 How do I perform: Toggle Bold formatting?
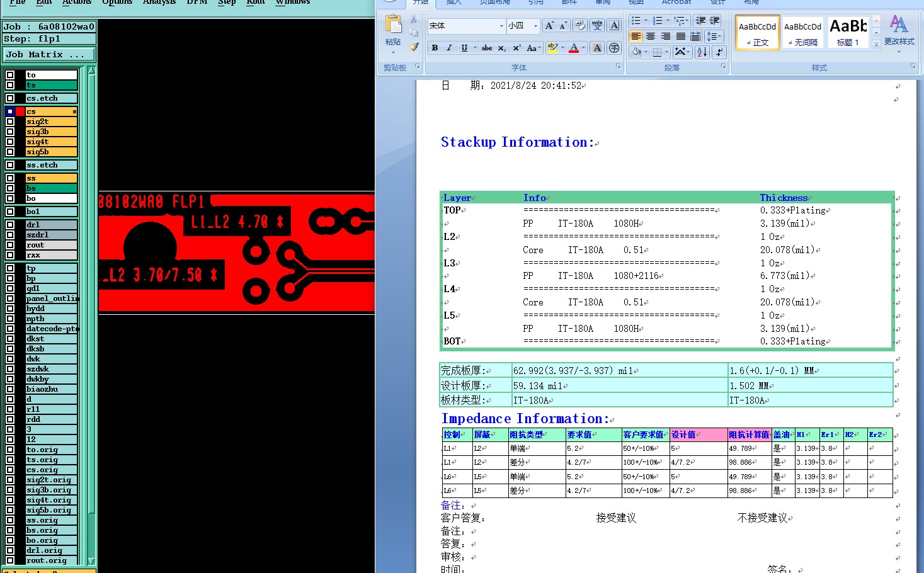(x=435, y=48)
